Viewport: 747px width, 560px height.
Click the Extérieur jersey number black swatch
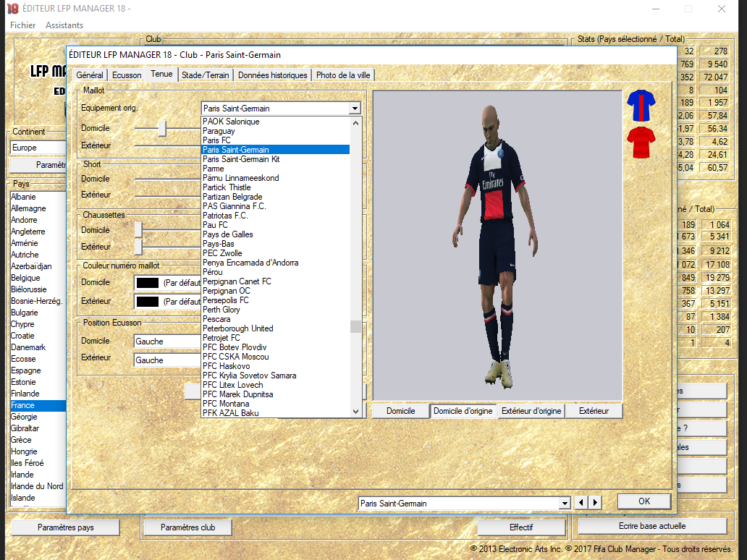[147, 302]
